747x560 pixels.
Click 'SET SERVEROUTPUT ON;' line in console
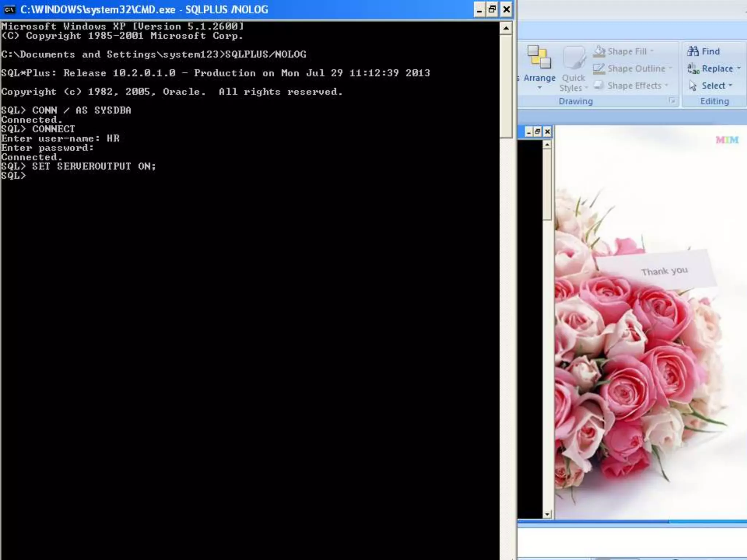click(94, 166)
